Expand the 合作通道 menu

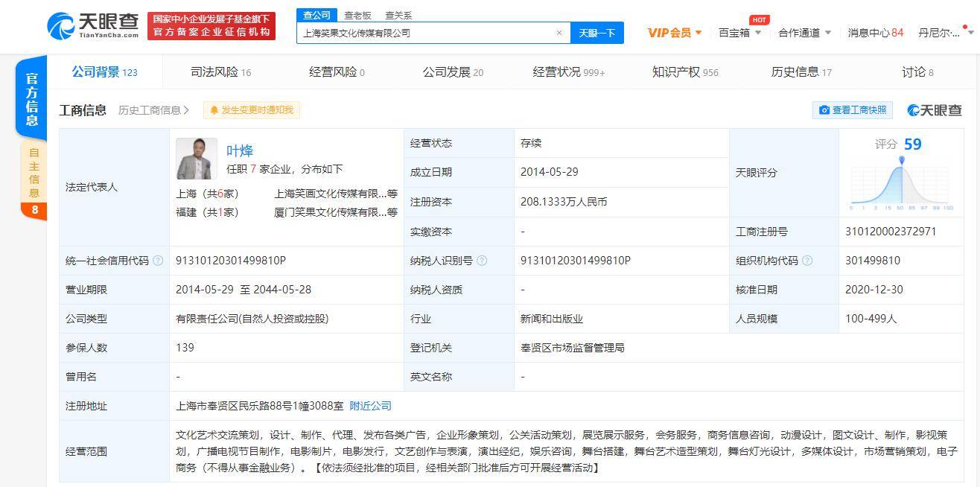(805, 33)
